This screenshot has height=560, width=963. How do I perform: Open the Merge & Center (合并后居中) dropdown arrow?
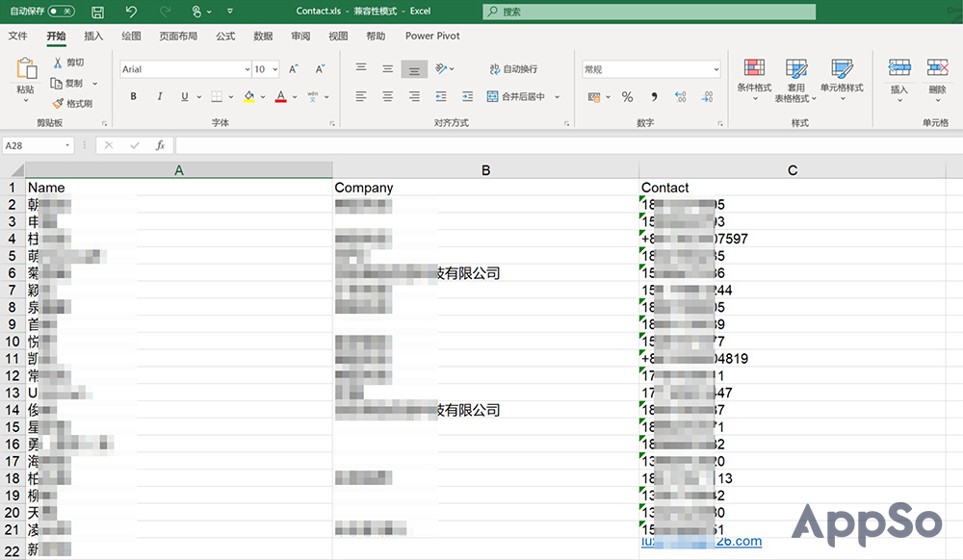(x=557, y=97)
